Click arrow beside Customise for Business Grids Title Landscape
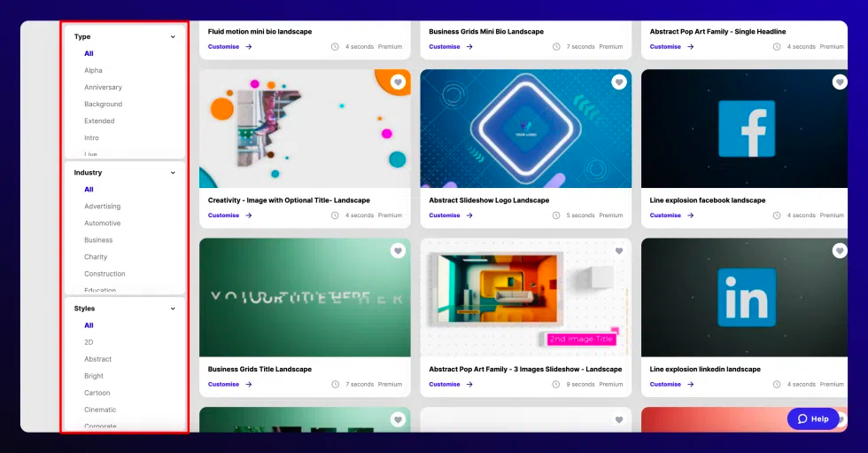 click(249, 385)
